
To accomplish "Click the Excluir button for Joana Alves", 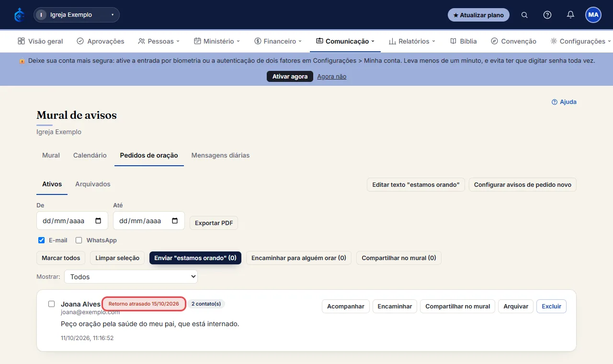I will pyautogui.click(x=551, y=307).
